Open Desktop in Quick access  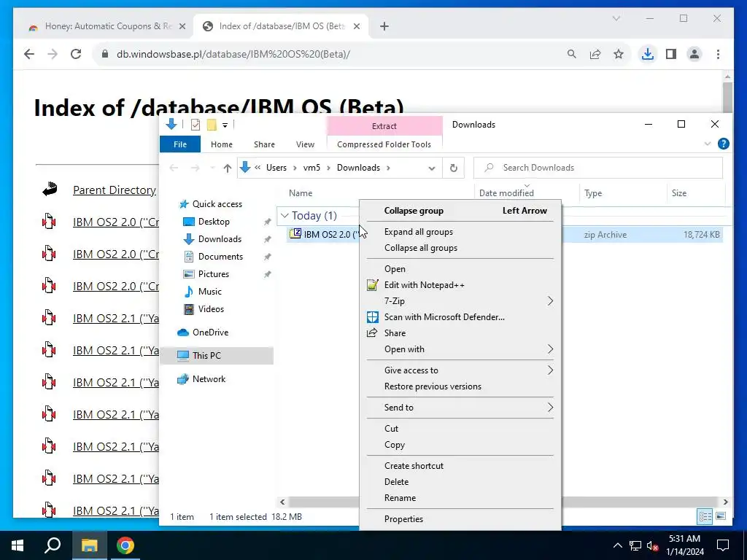214,222
